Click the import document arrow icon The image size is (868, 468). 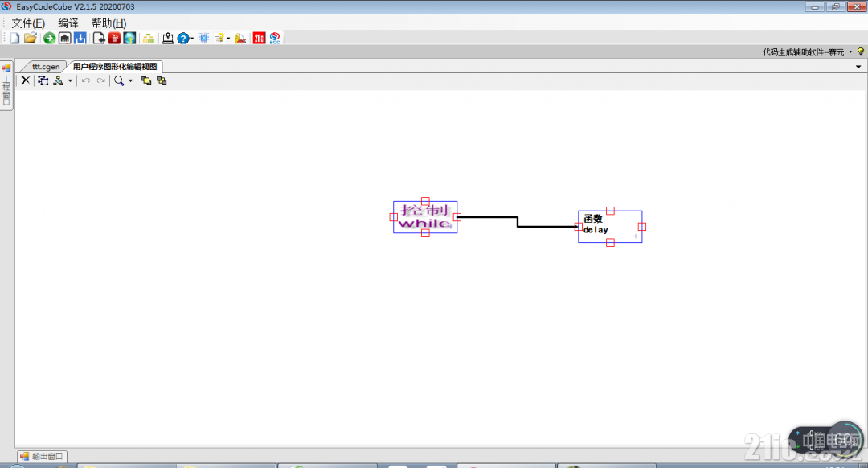click(x=99, y=38)
